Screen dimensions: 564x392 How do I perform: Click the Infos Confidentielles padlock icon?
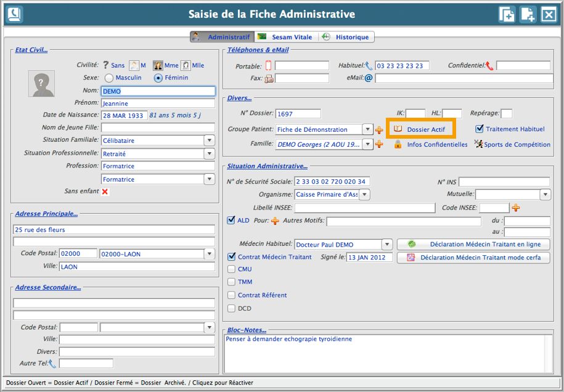pyautogui.click(x=398, y=144)
